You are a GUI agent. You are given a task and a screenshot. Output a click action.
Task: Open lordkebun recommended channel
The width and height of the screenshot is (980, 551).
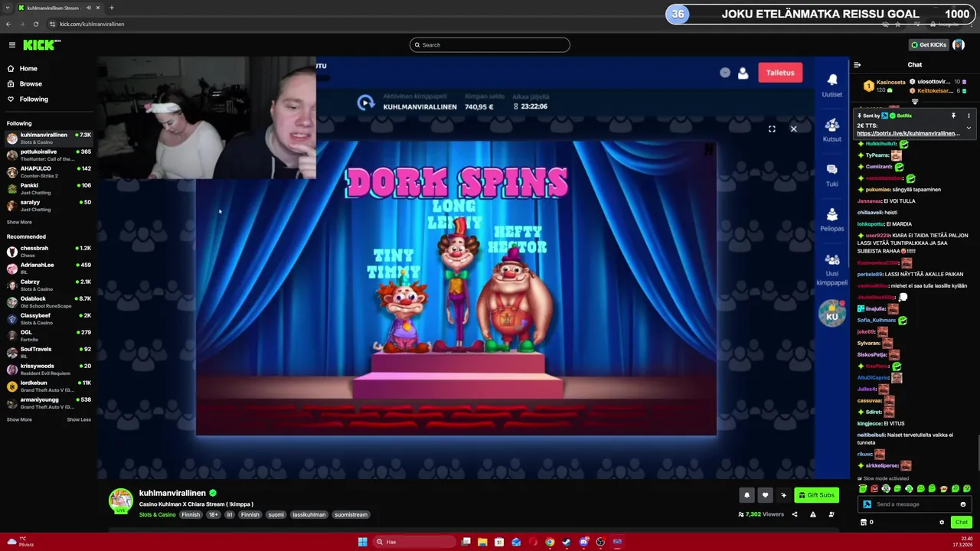(48, 386)
